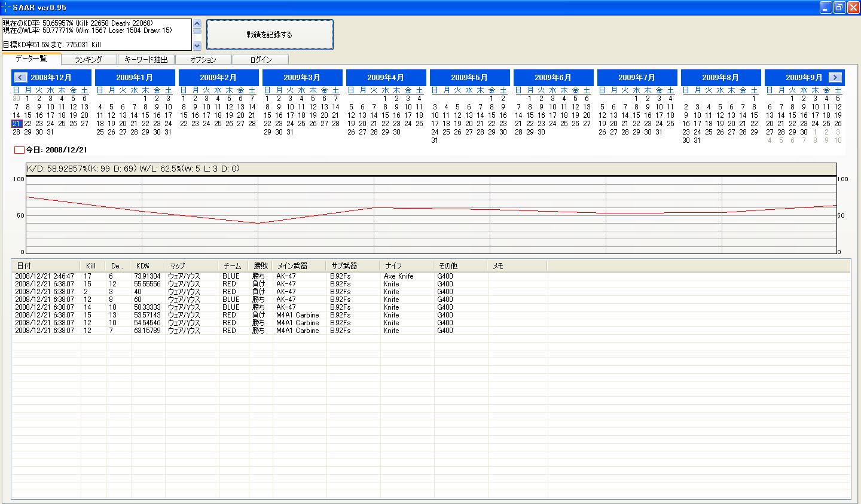
Task: Restore the SAAR window size
Action: 839,7
